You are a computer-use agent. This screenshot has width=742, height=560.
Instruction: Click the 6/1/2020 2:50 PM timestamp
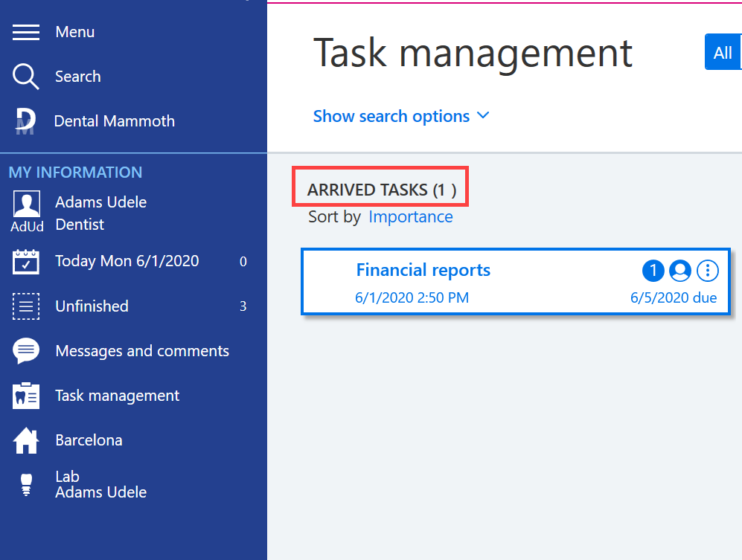[x=412, y=297]
